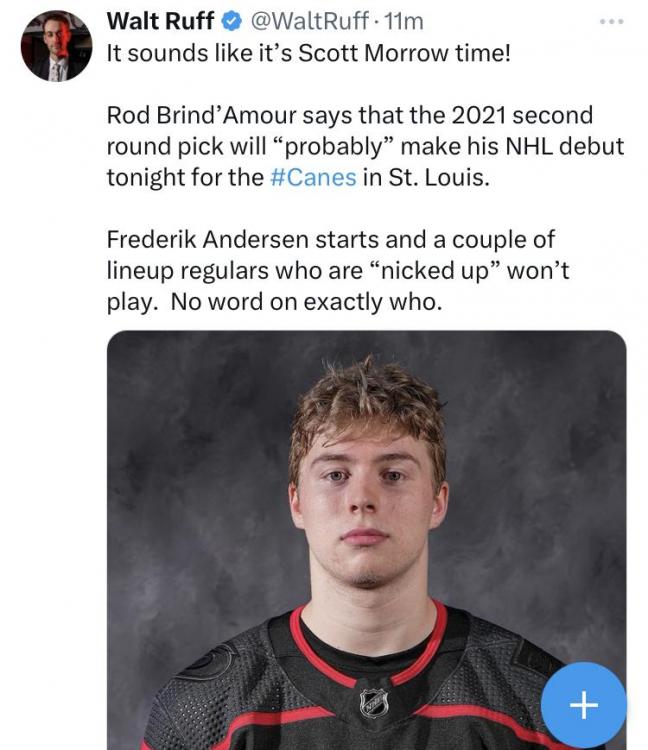Tap the blue compose plus button
This screenshot has height=750, width=648.
coord(583,705)
